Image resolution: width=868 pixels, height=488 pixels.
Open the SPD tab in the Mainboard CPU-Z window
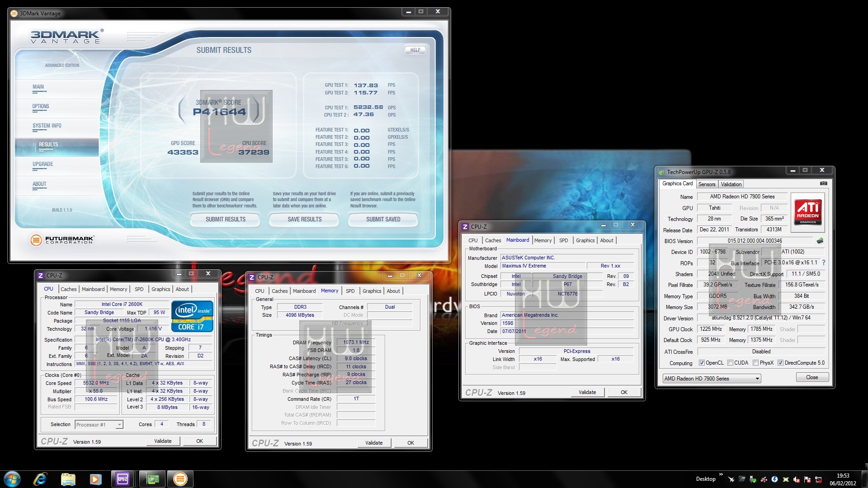[x=563, y=240]
